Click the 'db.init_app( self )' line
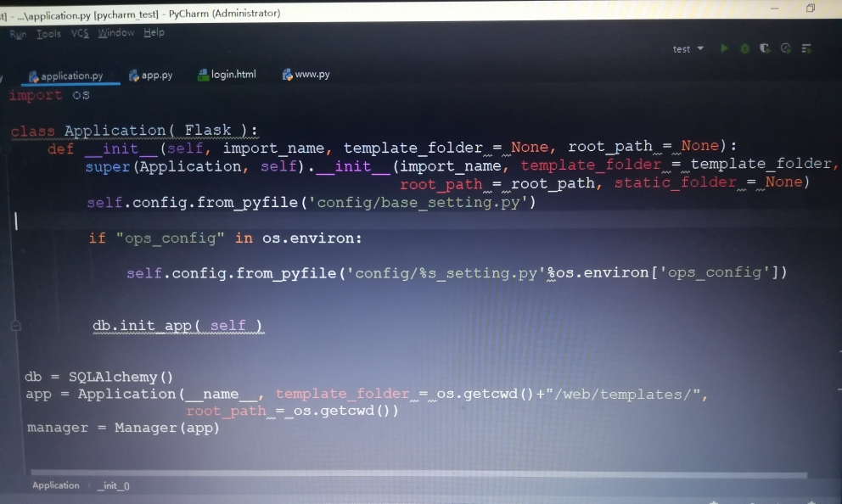Image resolution: width=842 pixels, height=504 pixels. 177,326
